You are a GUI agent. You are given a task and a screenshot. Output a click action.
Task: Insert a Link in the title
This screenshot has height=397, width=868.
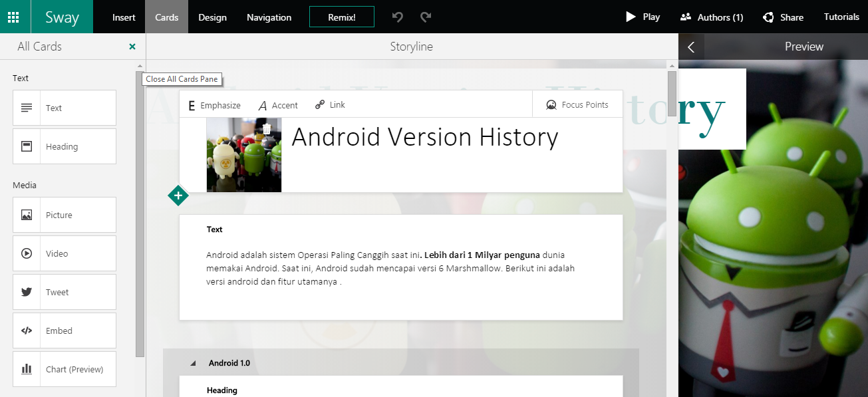[330, 105]
